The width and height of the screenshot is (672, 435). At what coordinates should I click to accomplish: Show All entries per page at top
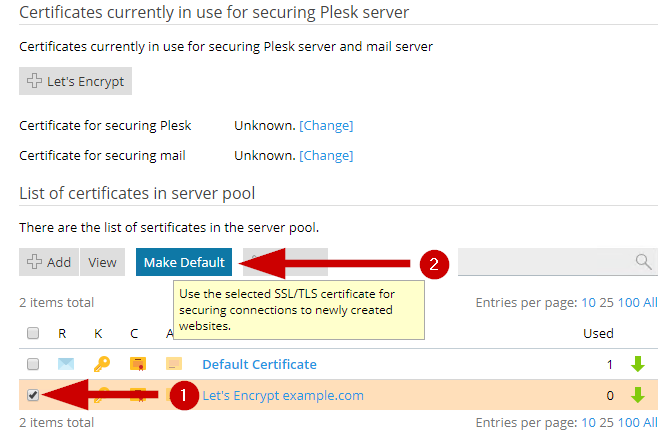point(650,302)
